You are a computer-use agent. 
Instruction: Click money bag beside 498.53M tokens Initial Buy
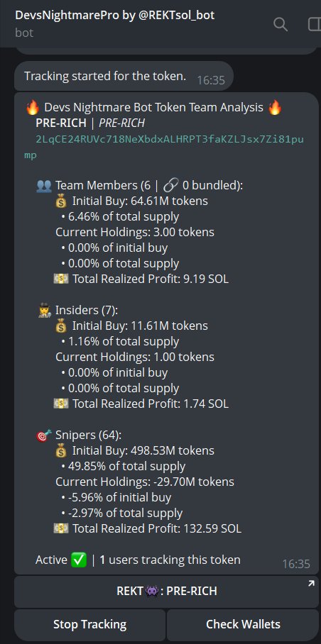[x=61, y=451]
